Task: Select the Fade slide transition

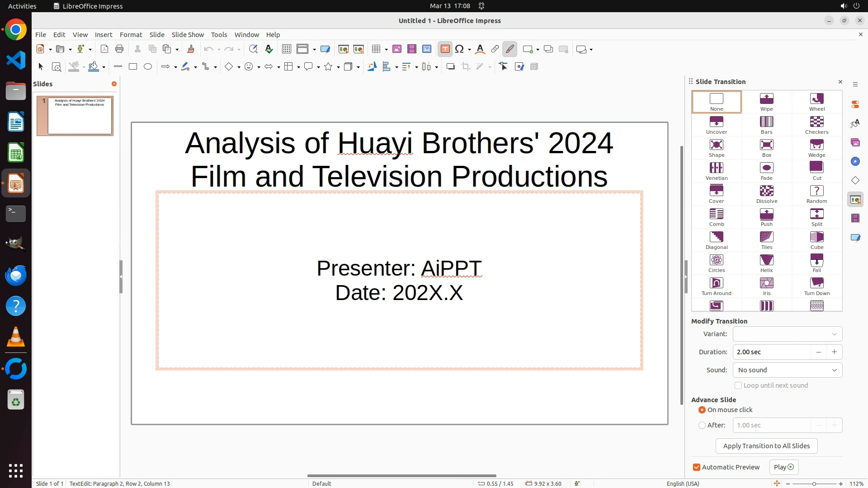Action: click(766, 171)
